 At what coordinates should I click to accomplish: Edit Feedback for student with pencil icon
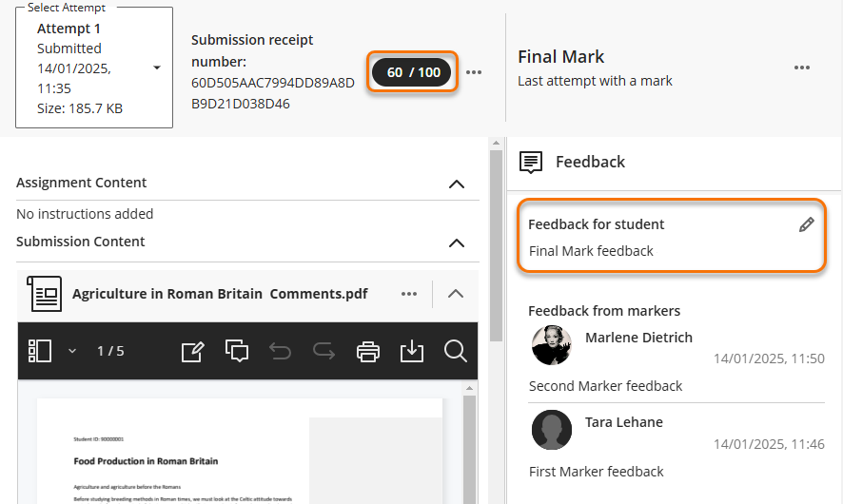[807, 224]
